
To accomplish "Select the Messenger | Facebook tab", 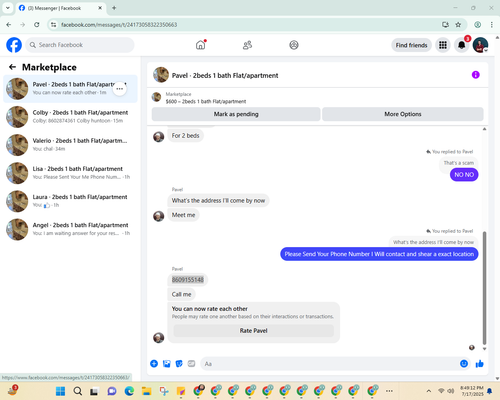I will (x=60, y=8).
